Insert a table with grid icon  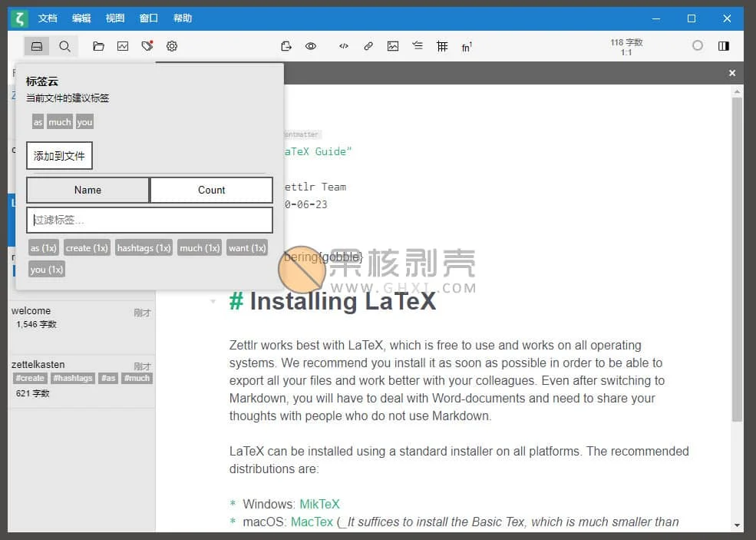(x=442, y=46)
